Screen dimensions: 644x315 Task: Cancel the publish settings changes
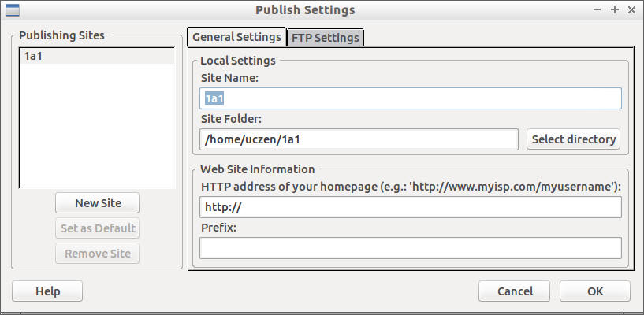click(514, 291)
